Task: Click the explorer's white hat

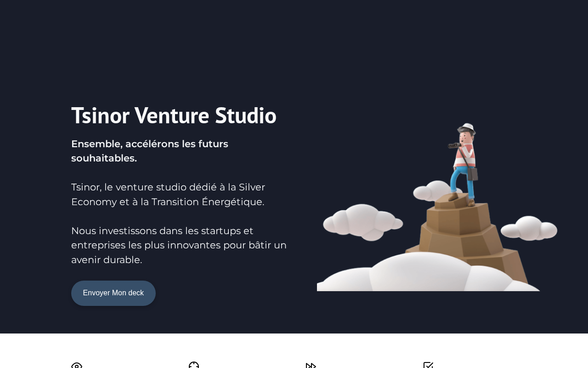Action: coord(468,127)
